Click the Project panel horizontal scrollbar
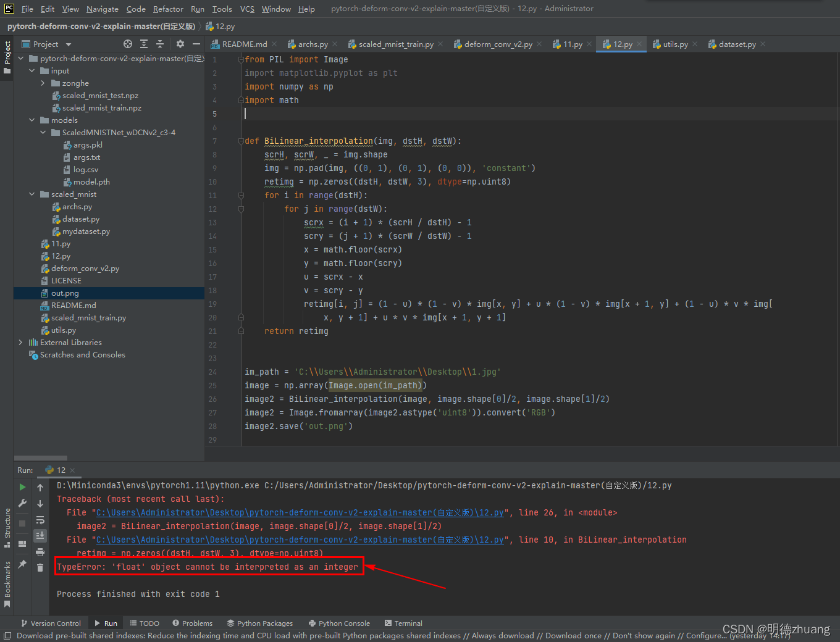This screenshot has height=642, width=840. 42,458
